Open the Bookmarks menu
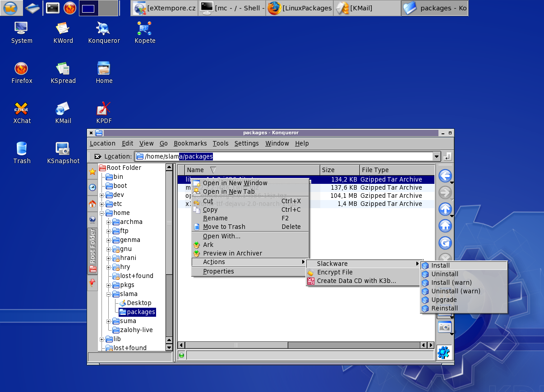This screenshot has width=544, height=392. pos(190,143)
